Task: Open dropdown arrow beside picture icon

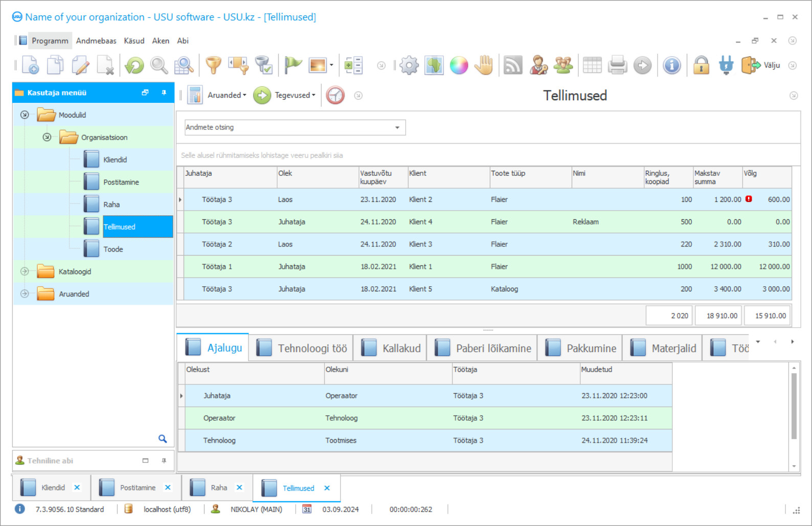Action: [331, 65]
